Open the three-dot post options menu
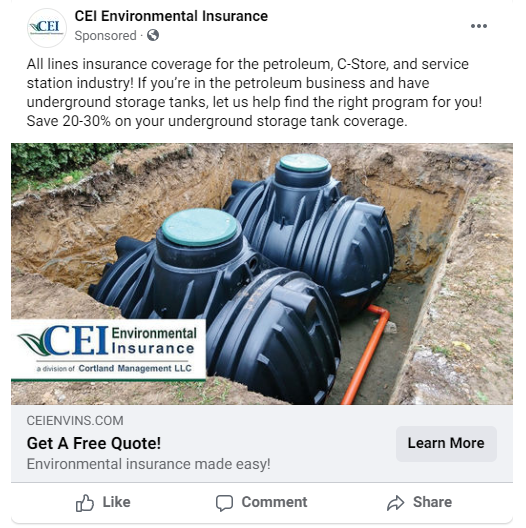526x528 pixels. 479,26
